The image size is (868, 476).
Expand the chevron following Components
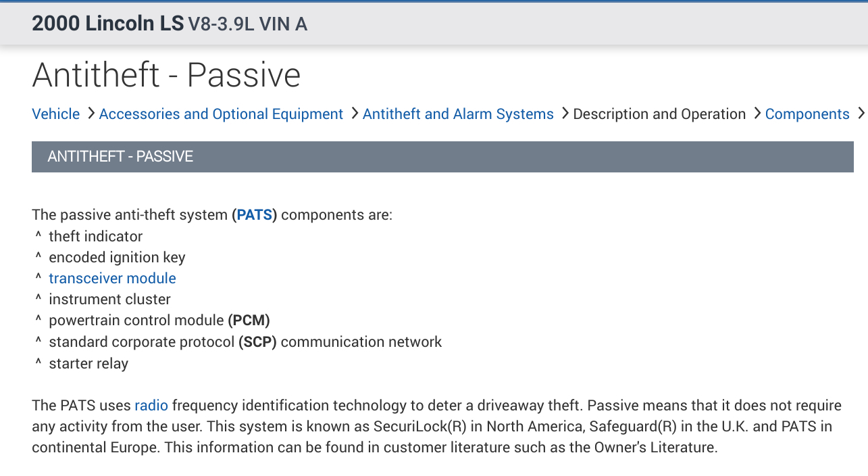point(860,114)
